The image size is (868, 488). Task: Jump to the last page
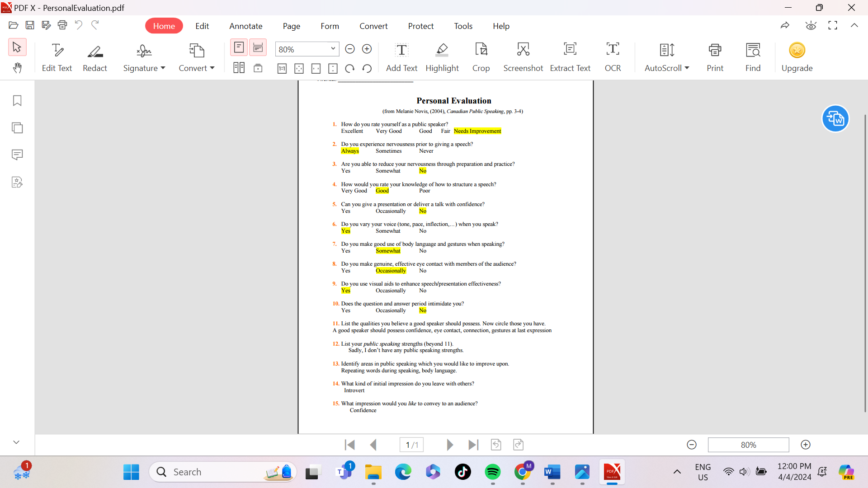(473, 445)
